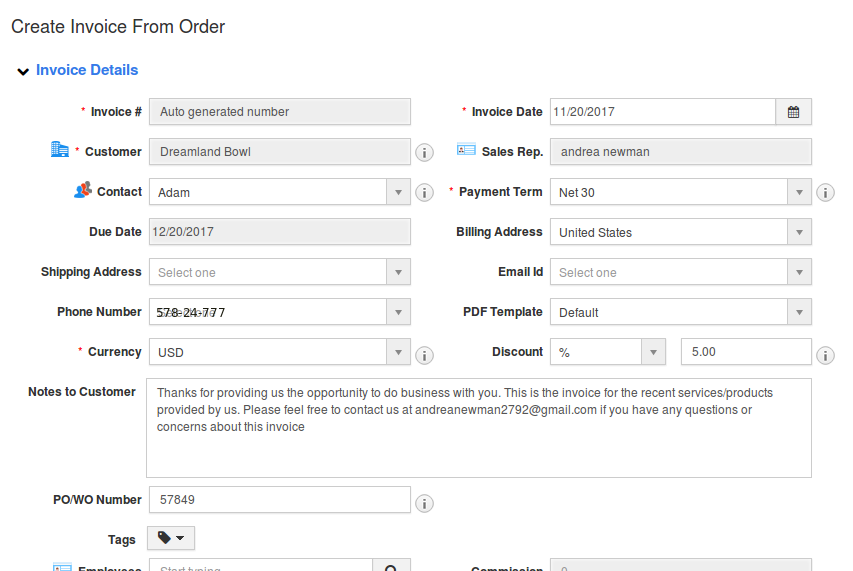Collapse the Invoice Details section chevron
The height and width of the screenshot is (571, 853).
click(x=23, y=71)
